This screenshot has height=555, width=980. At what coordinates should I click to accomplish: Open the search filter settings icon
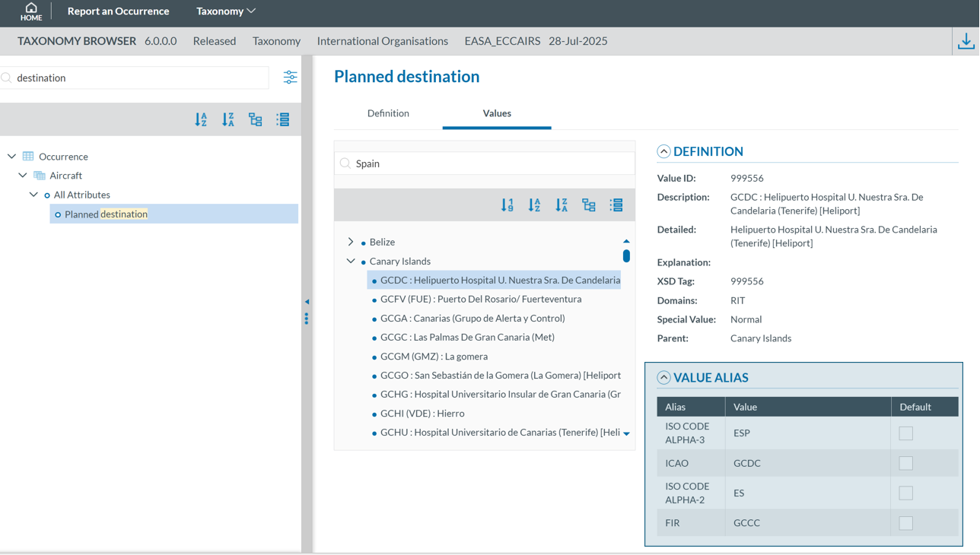click(x=290, y=78)
